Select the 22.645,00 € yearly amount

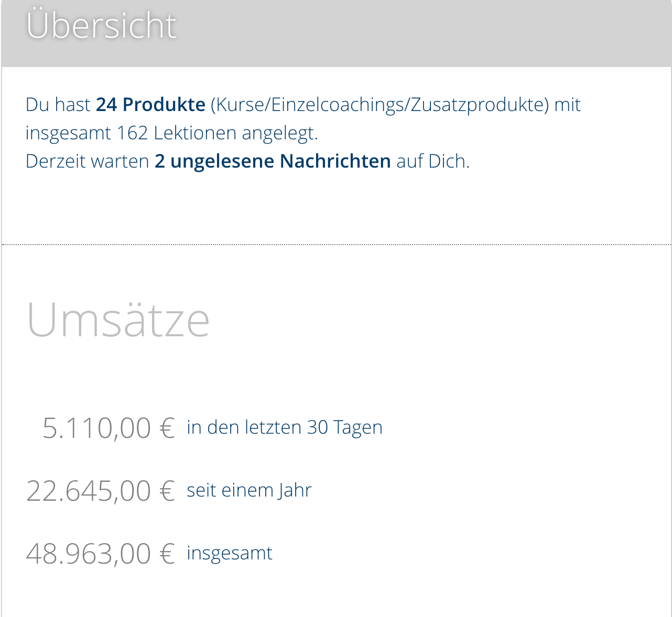click(88, 491)
